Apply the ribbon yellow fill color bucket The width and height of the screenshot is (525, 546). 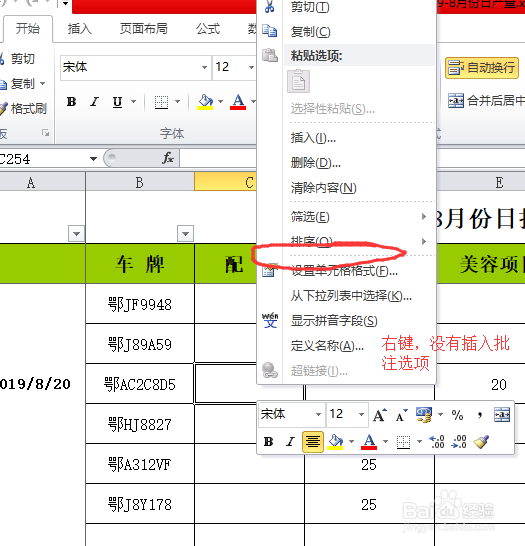[x=205, y=102]
